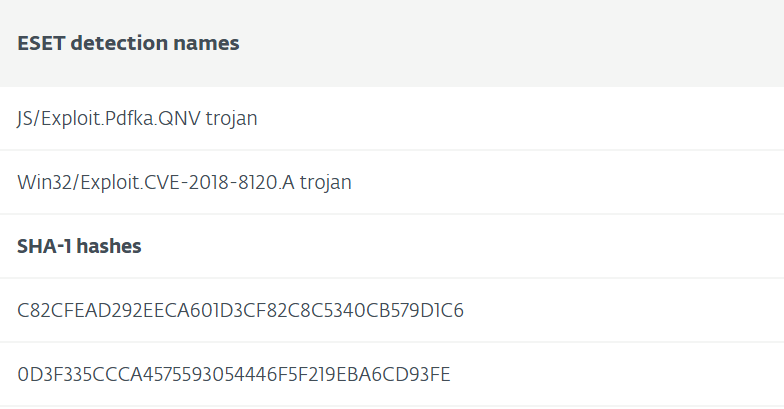The width and height of the screenshot is (784, 409).
Task: Click the word "trojan" in the Pdfka row
Action: tap(231, 119)
